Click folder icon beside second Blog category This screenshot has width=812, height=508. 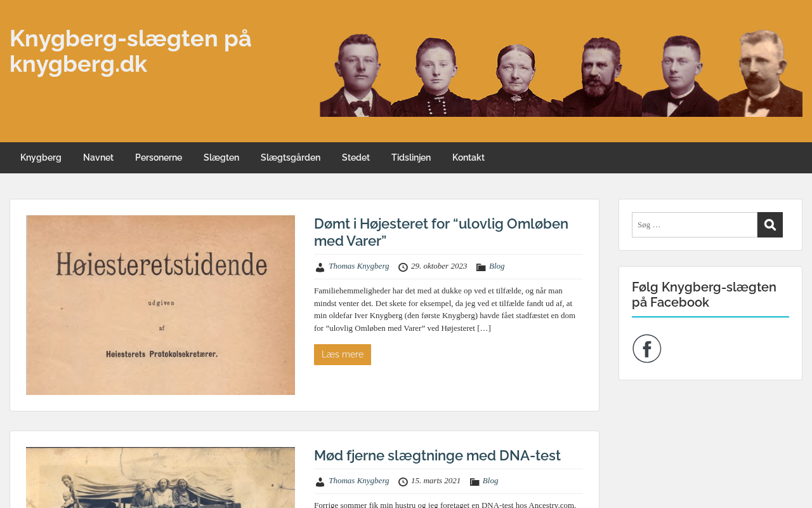click(475, 482)
